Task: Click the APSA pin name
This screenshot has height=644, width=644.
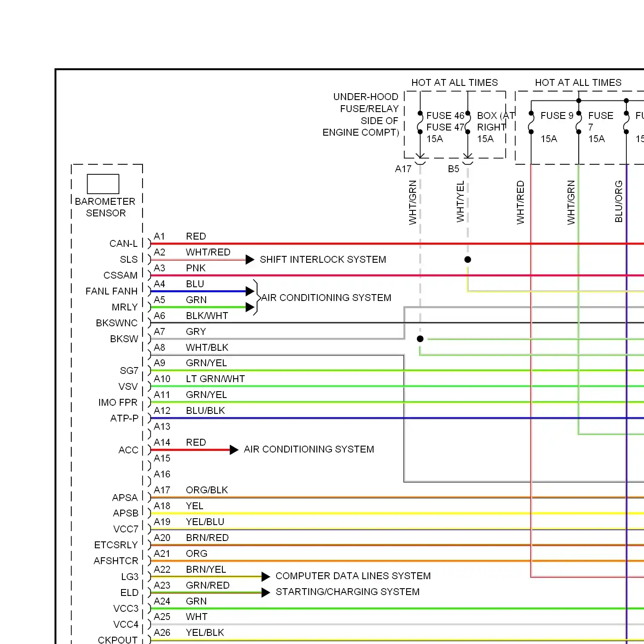Action: (125, 498)
